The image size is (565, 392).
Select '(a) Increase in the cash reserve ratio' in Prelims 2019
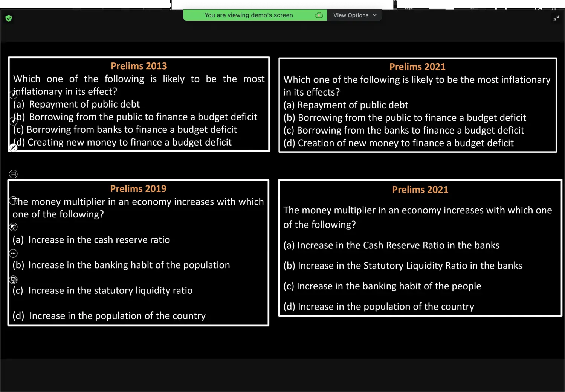pos(91,240)
